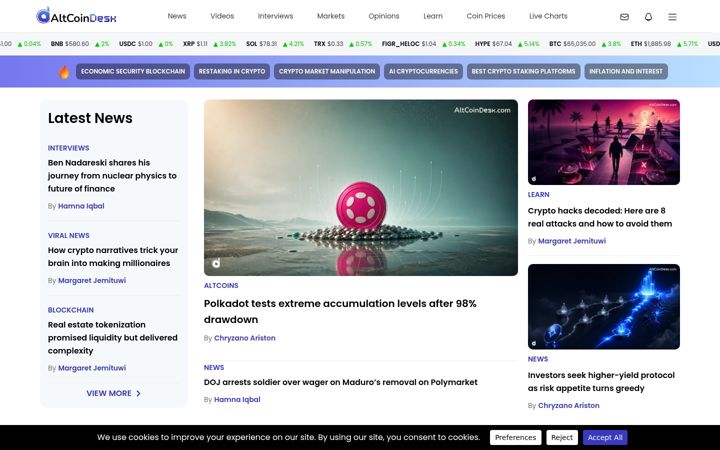Open the Interviews menu item
Image resolution: width=720 pixels, height=450 pixels.
click(276, 16)
